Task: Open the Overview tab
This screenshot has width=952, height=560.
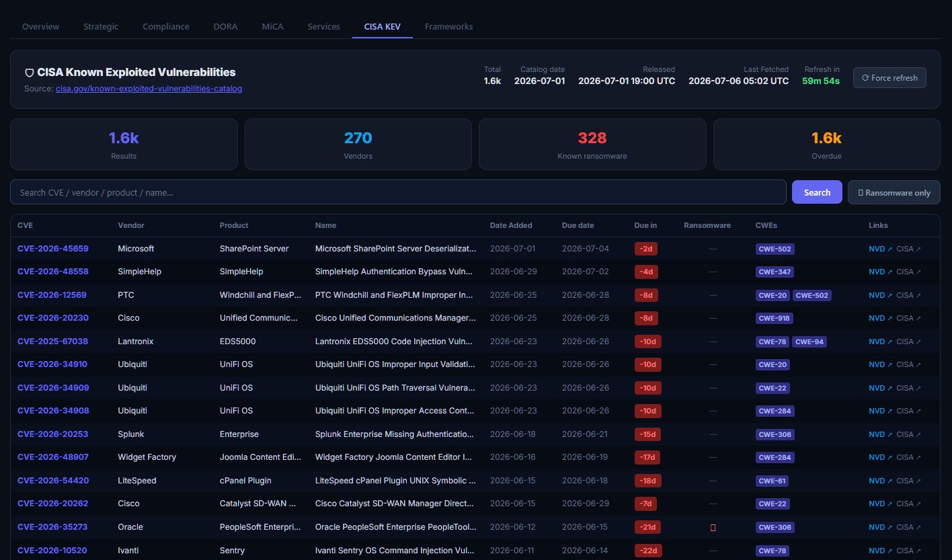Action: pyautogui.click(x=40, y=27)
